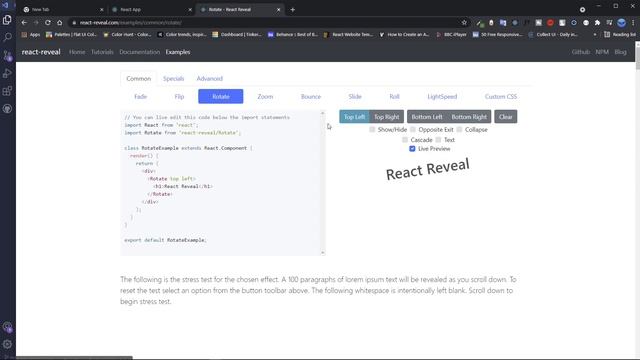Screen dimensions: 640x360
Task: Choose the Roll effect tab
Action: pyautogui.click(x=394, y=97)
